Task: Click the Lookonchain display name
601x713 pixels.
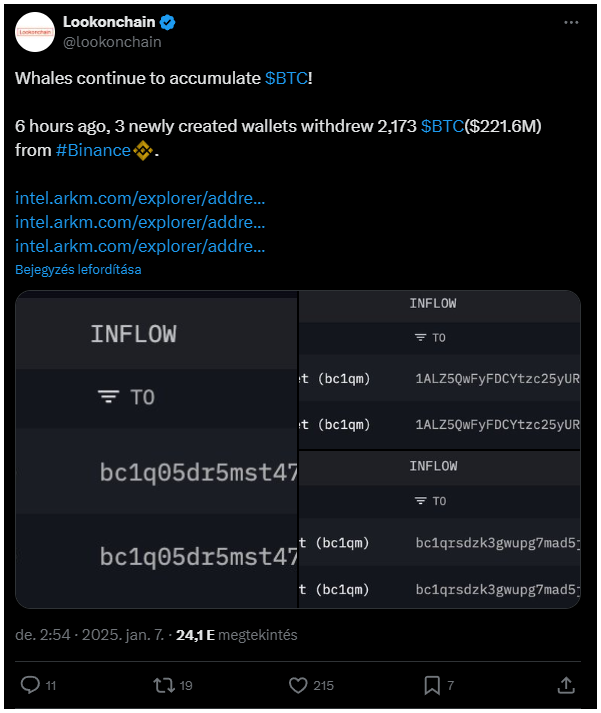Action: [109, 22]
